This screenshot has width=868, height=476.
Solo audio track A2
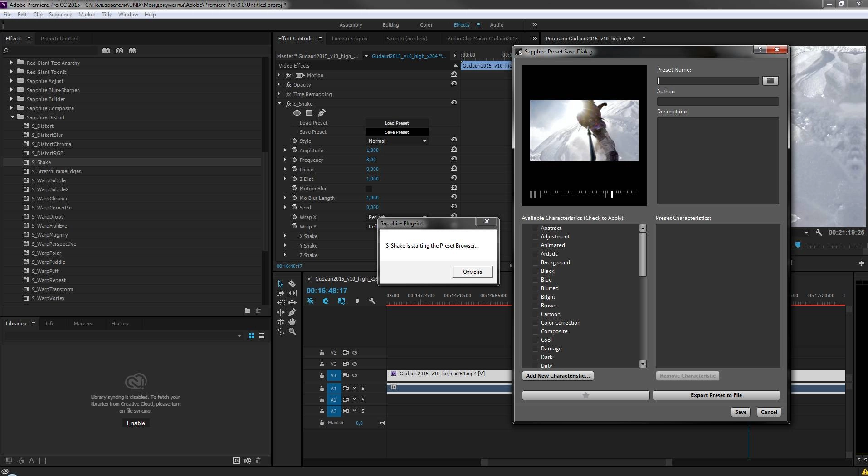[x=363, y=400]
